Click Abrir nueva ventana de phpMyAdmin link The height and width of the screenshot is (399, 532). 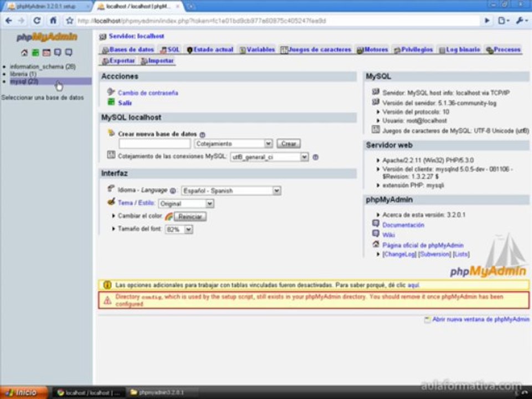point(480,320)
